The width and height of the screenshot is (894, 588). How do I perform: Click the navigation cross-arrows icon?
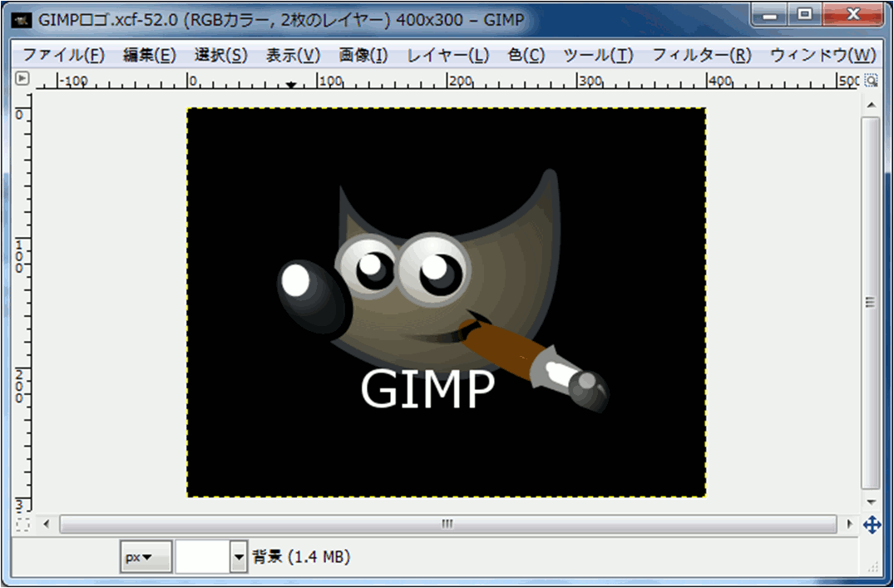[x=872, y=525]
